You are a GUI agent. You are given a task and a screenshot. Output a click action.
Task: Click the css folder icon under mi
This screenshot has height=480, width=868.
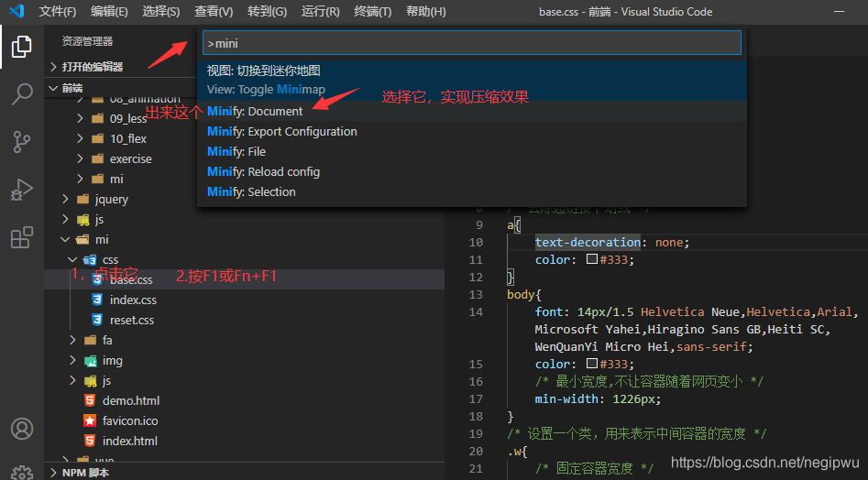click(x=90, y=260)
